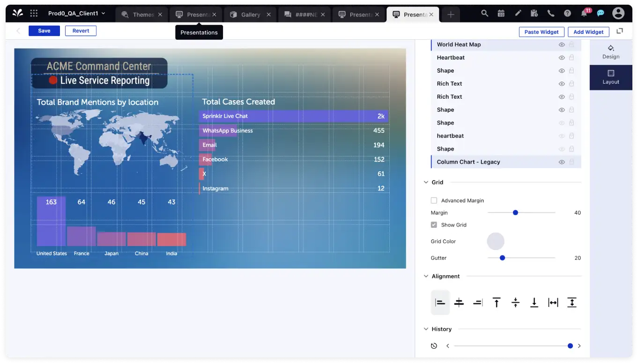Align widgets to horizontal center

(x=459, y=303)
